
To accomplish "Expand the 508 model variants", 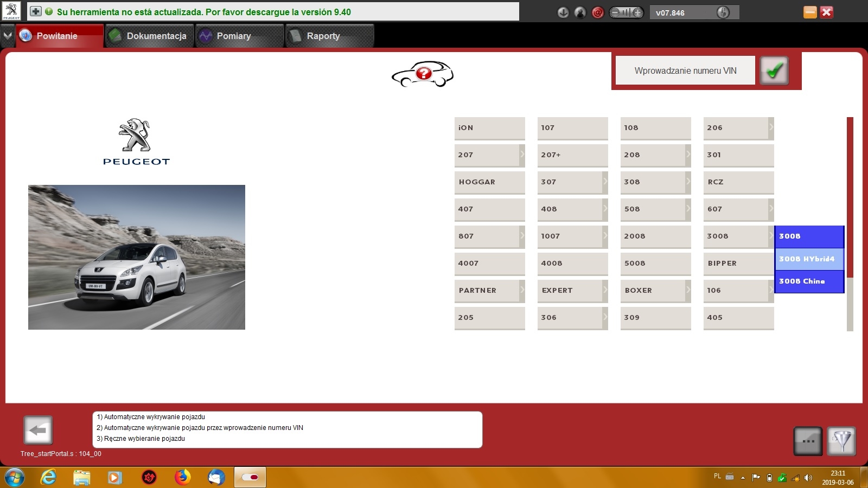I will (688, 209).
